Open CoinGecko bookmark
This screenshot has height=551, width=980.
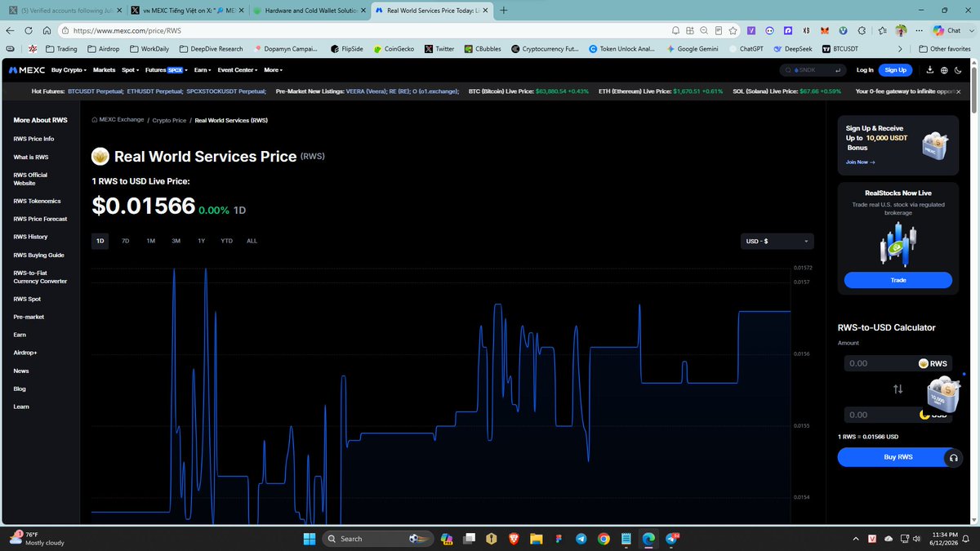394,49
